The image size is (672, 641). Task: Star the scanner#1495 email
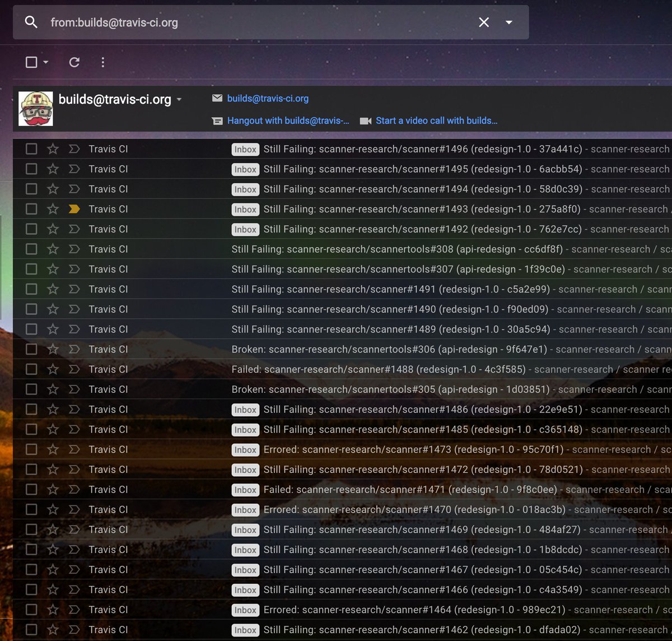click(53, 169)
